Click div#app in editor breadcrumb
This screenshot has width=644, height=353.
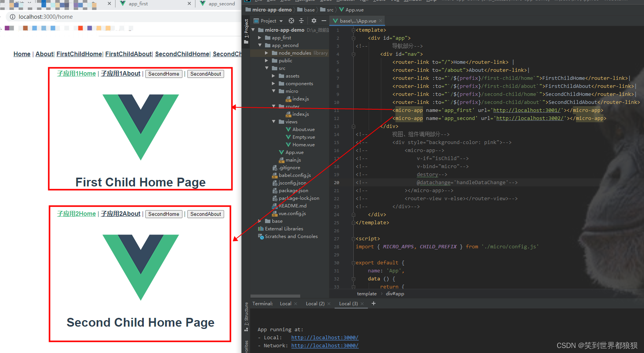(x=395, y=294)
